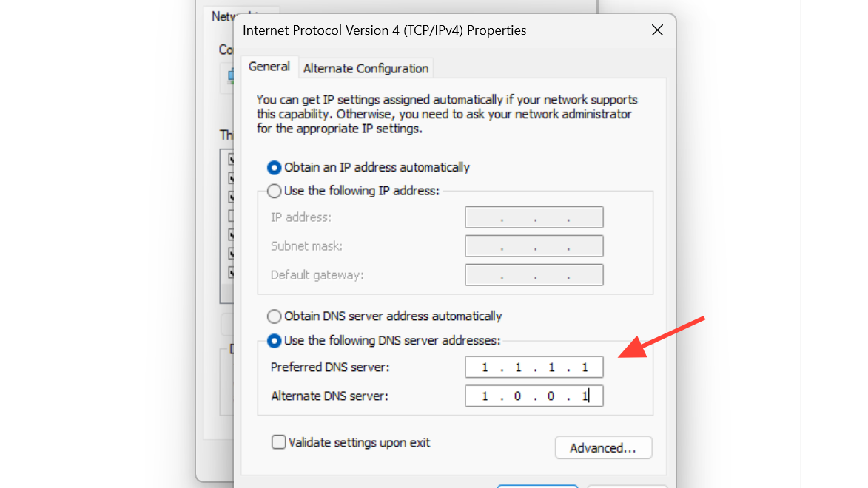The image size is (868, 488).
Task: Open the Advanced settings button
Action: pos(603,447)
